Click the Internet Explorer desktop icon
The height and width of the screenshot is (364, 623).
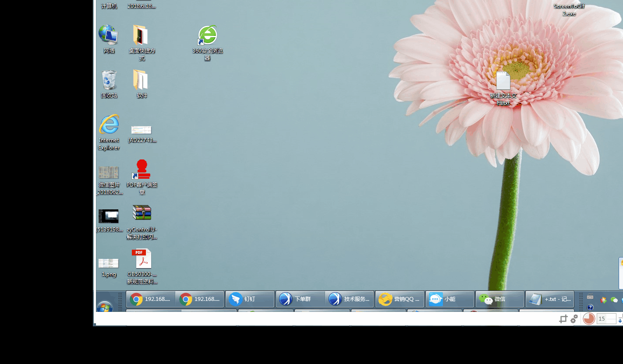[109, 125]
